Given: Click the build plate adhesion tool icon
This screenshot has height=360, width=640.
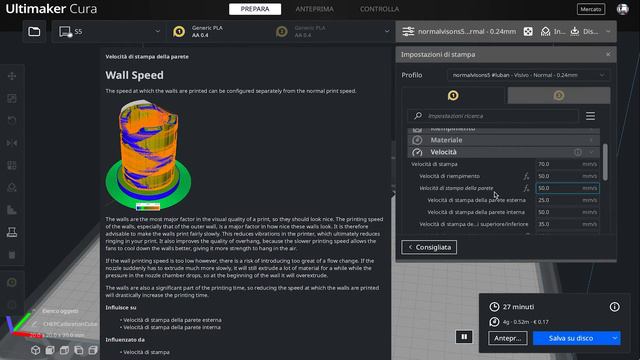Looking at the screenshot, I should coord(12,232).
